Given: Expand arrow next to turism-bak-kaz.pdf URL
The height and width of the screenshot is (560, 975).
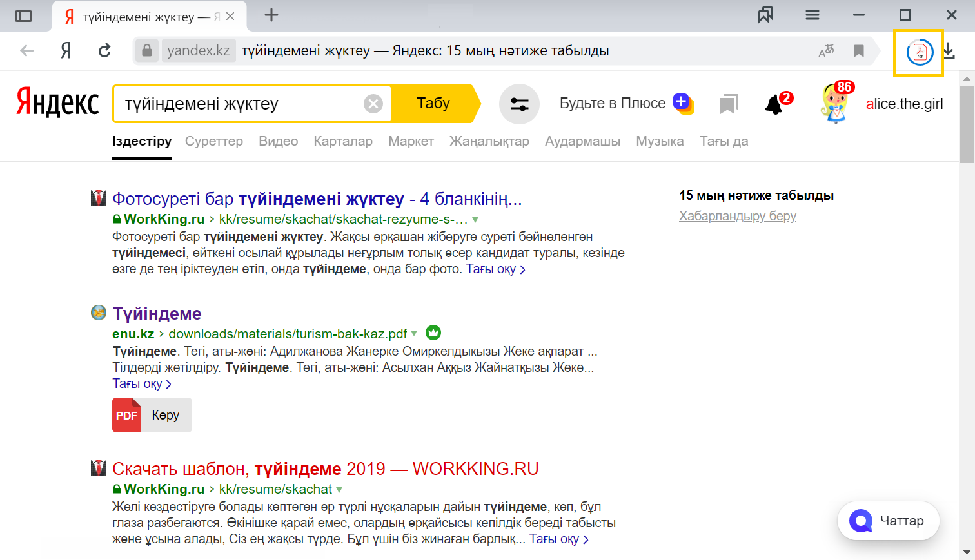Looking at the screenshot, I should pyautogui.click(x=414, y=333).
